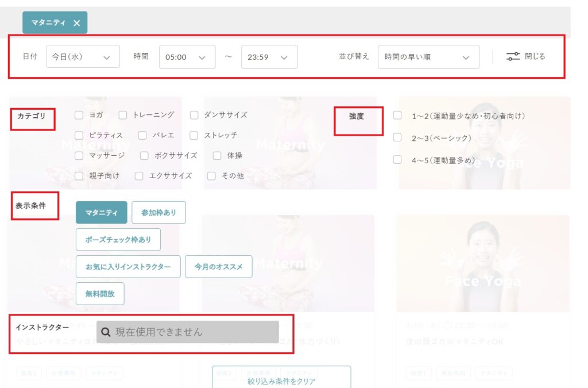
Task: Open the 日付 dropdown showing 今日(水)
Action: click(83, 57)
